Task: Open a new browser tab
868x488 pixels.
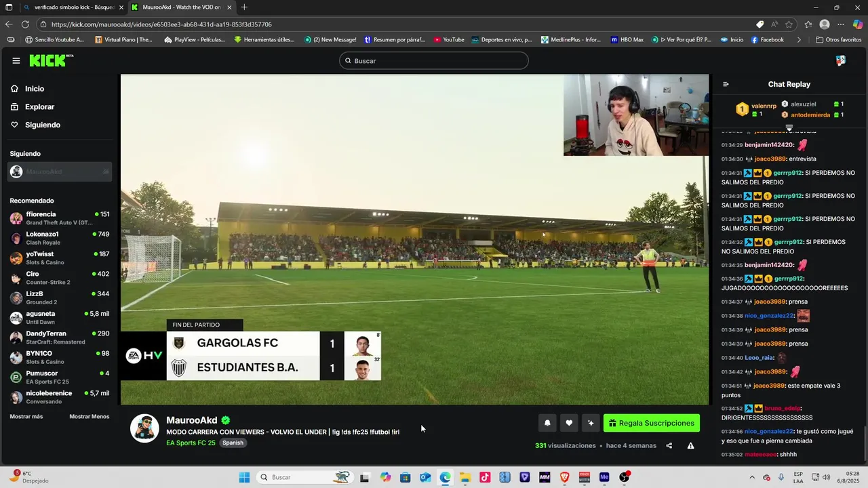Action: pyautogui.click(x=244, y=7)
